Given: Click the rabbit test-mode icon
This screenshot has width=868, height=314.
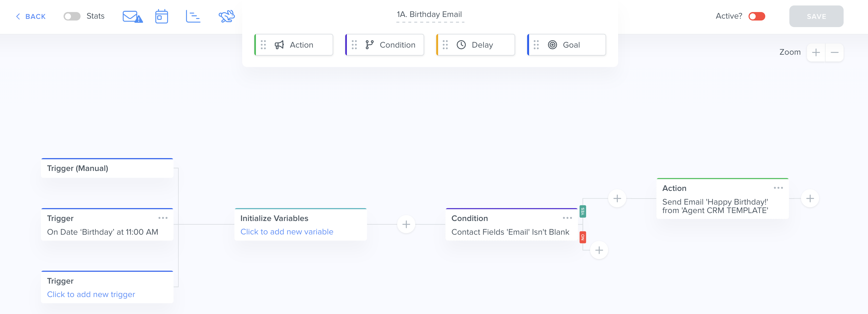Looking at the screenshot, I should pyautogui.click(x=226, y=16).
